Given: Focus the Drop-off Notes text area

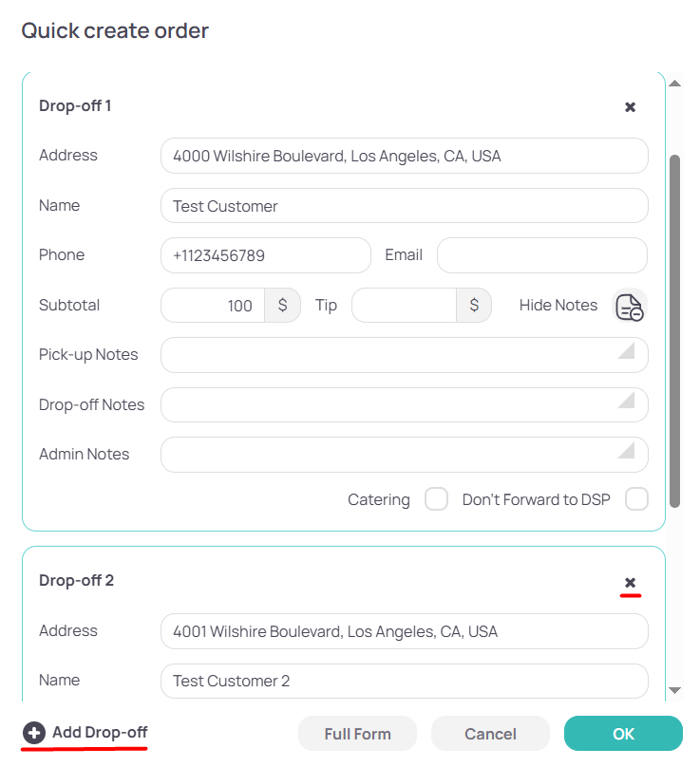Looking at the screenshot, I should [405, 405].
